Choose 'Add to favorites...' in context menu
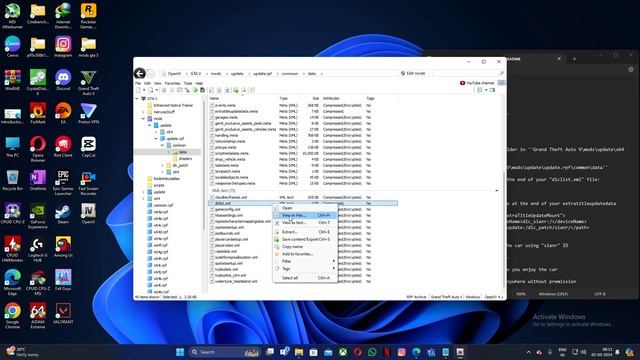640x360 pixels. click(305, 254)
